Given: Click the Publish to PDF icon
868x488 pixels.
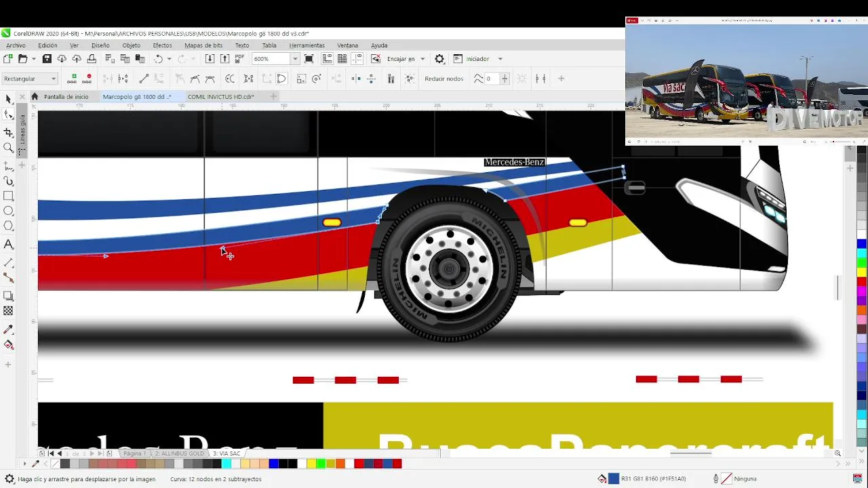Looking at the screenshot, I should (x=239, y=59).
